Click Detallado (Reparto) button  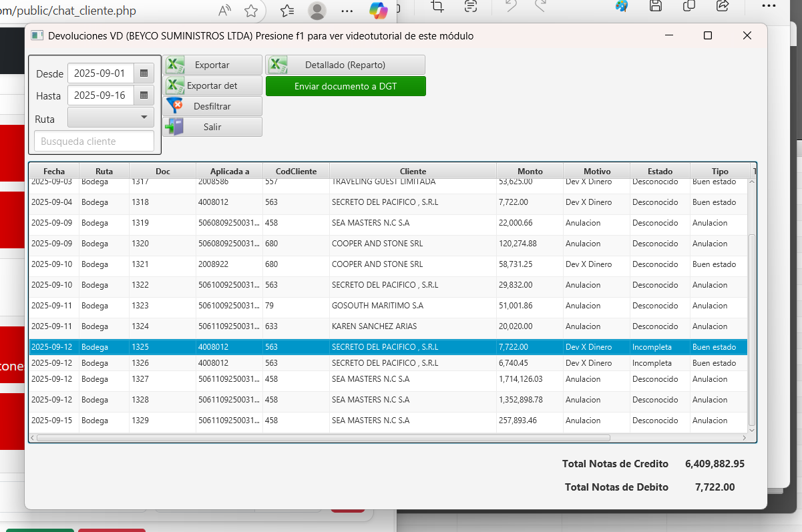coord(345,65)
